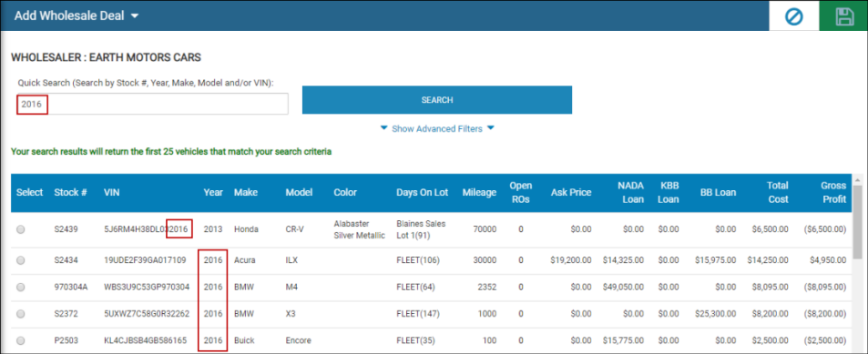Viewport: 868px width, 354px height.
Task: Select radio button for BMW M4 row
Action: (x=20, y=287)
